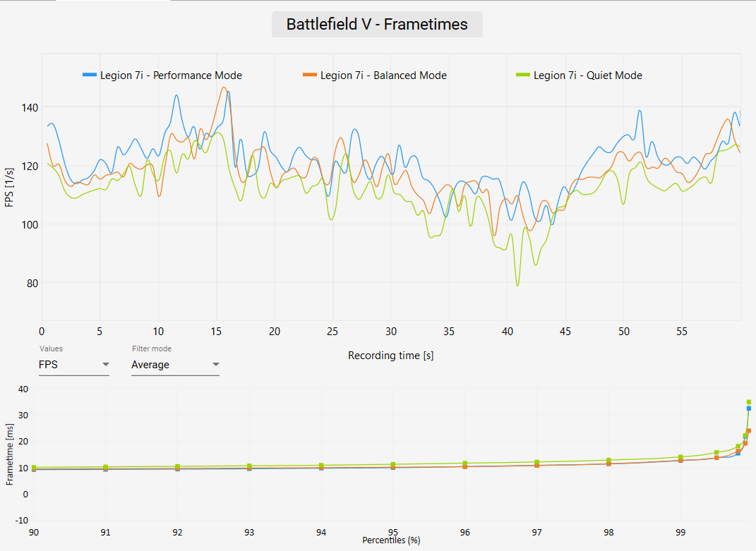Click the 15 tick on the recording time axis
This screenshot has height=551, width=756.
pyautogui.click(x=216, y=332)
